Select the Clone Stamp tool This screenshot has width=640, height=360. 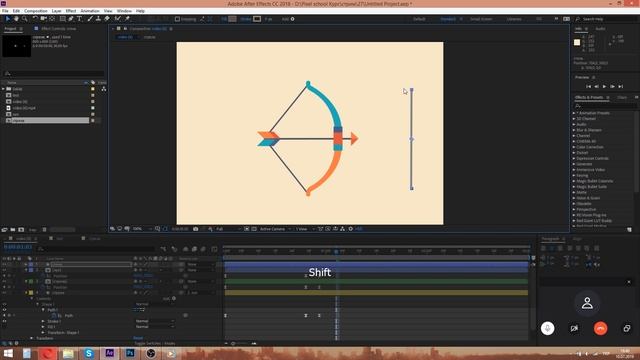(x=98, y=19)
